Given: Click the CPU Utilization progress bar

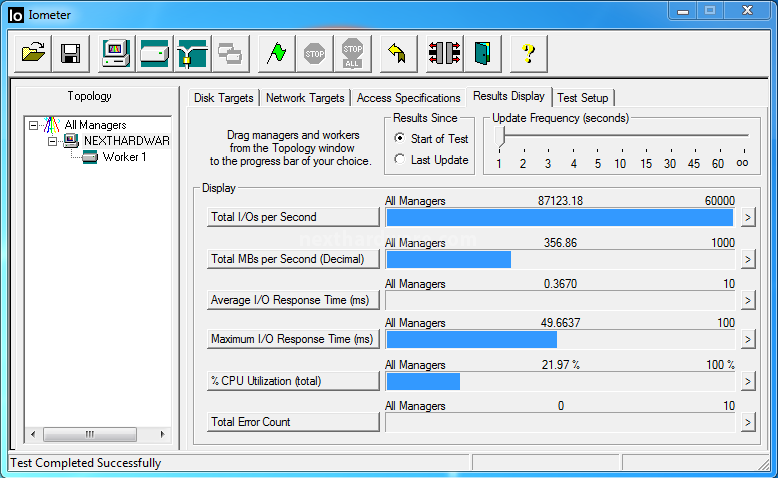Looking at the screenshot, I should tap(560, 381).
